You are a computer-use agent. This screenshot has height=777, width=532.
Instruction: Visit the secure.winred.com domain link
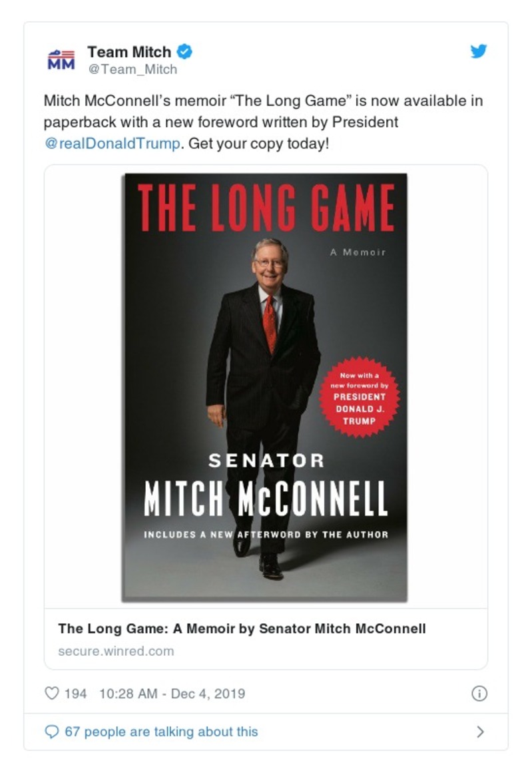tap(116, 651)
